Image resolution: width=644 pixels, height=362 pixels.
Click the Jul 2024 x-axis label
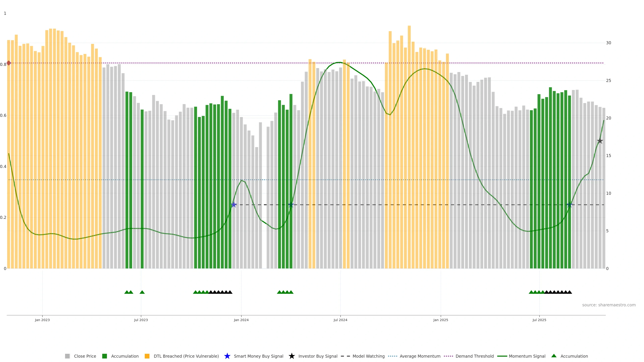click(340, 320)
